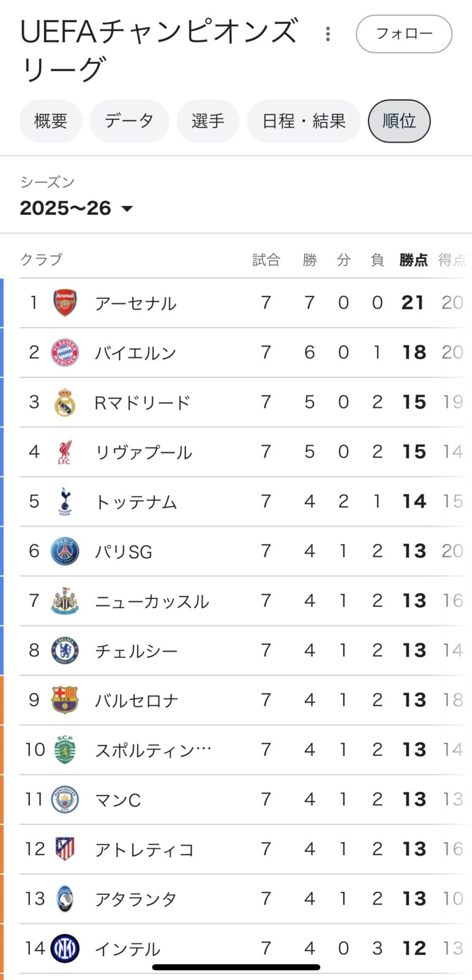Open the 選手 tab
The width and height of the screenshot is (472, 980).
tap(208, 121)
